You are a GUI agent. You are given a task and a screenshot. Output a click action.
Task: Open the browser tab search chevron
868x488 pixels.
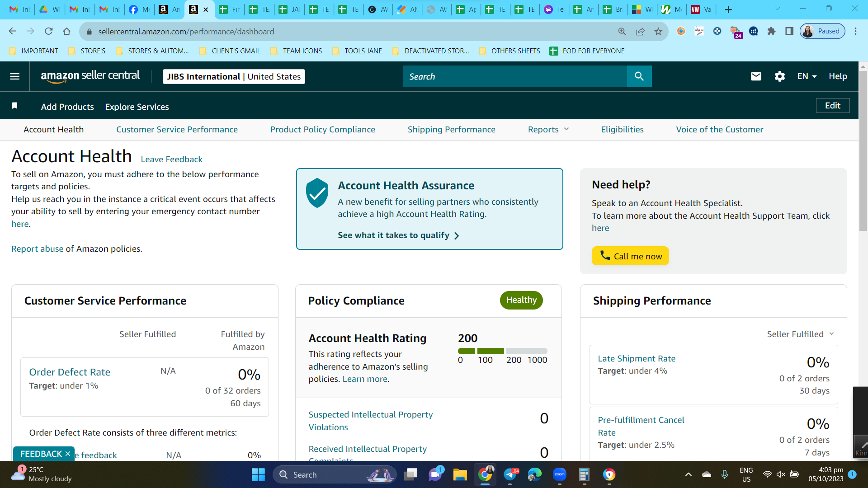777,9
